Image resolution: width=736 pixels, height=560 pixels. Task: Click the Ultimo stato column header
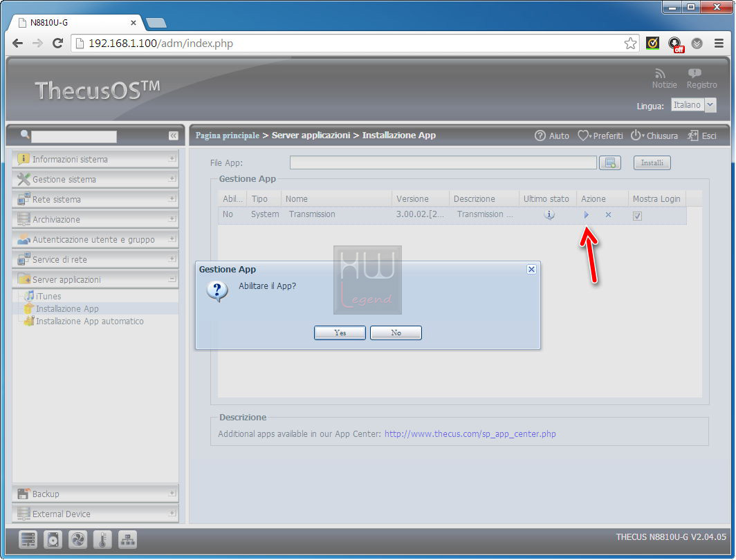(548, 199)
